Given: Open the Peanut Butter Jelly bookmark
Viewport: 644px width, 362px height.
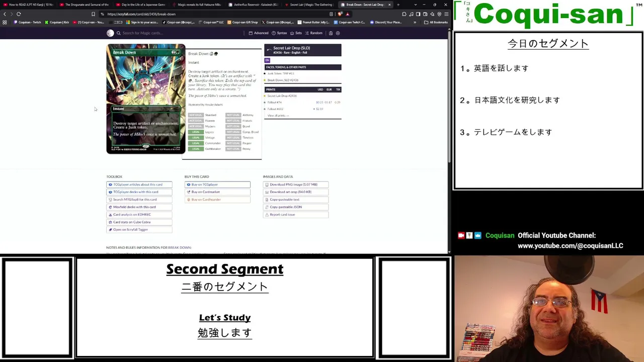Looking at the screenshot, I should [313, 22].
